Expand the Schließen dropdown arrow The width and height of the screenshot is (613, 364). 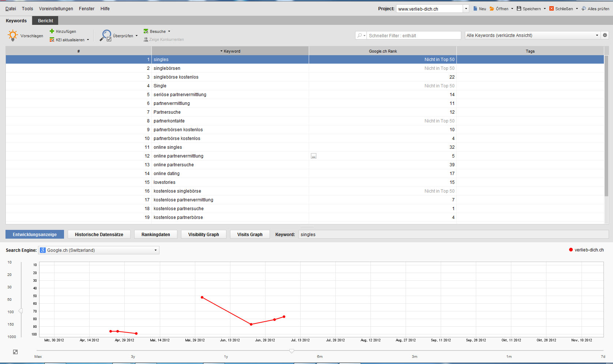577,9
